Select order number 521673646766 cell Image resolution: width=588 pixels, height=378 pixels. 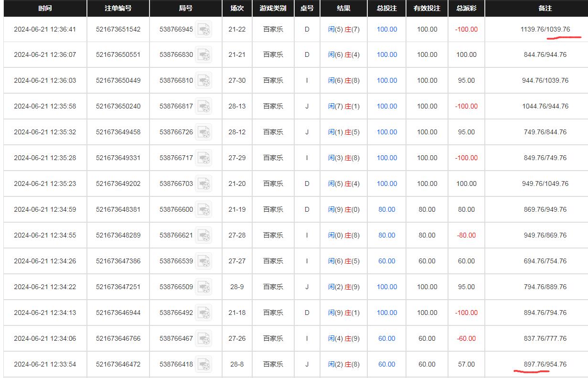[x=118, y=339]
